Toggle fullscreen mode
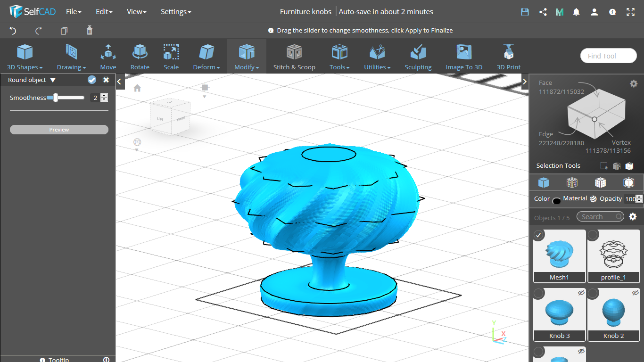 (631, 12)
